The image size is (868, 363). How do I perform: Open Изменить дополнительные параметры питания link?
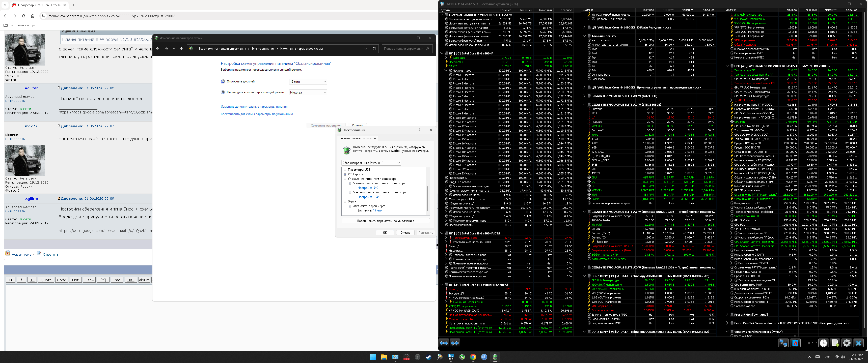[x=254, y=107]
